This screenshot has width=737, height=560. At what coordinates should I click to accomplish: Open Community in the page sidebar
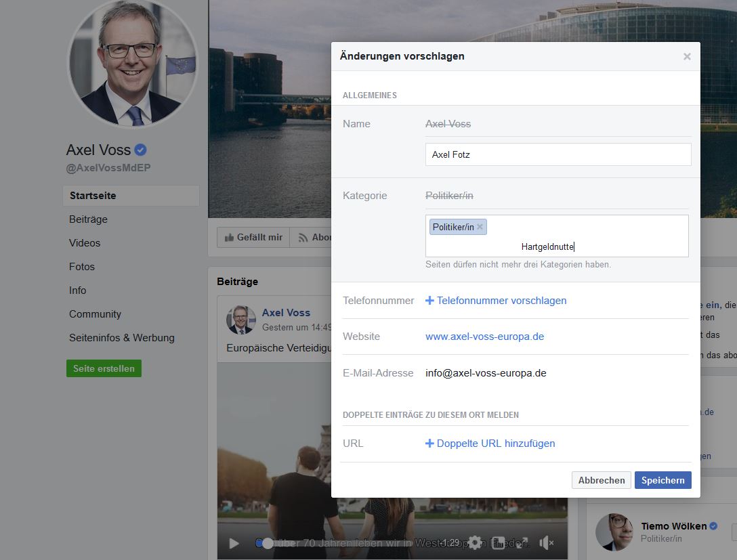95,314
